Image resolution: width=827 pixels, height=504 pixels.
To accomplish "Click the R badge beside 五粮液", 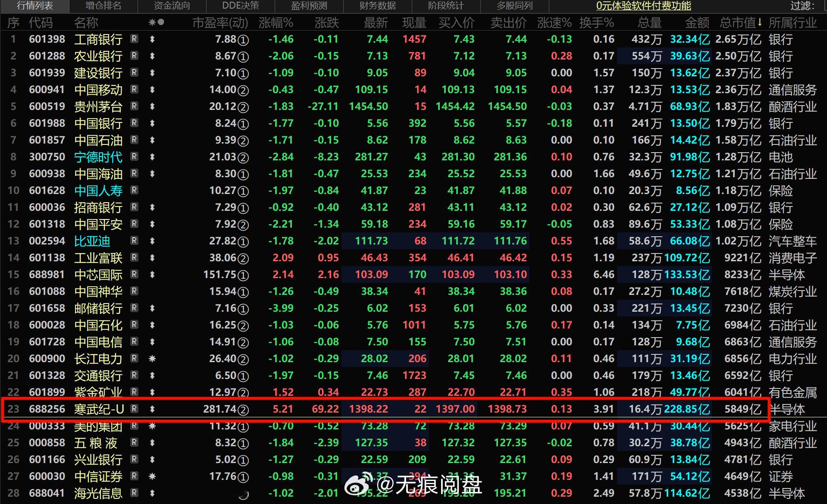I will (x=134, y=442).
